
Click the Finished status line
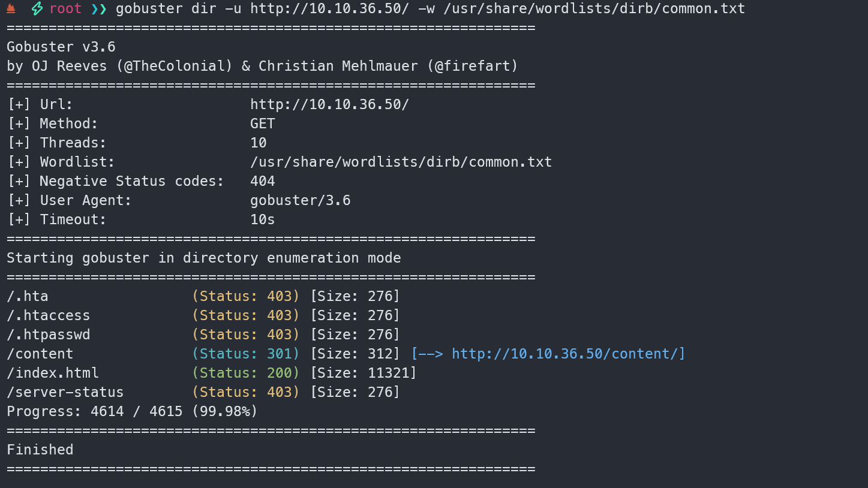click(40, 450)
